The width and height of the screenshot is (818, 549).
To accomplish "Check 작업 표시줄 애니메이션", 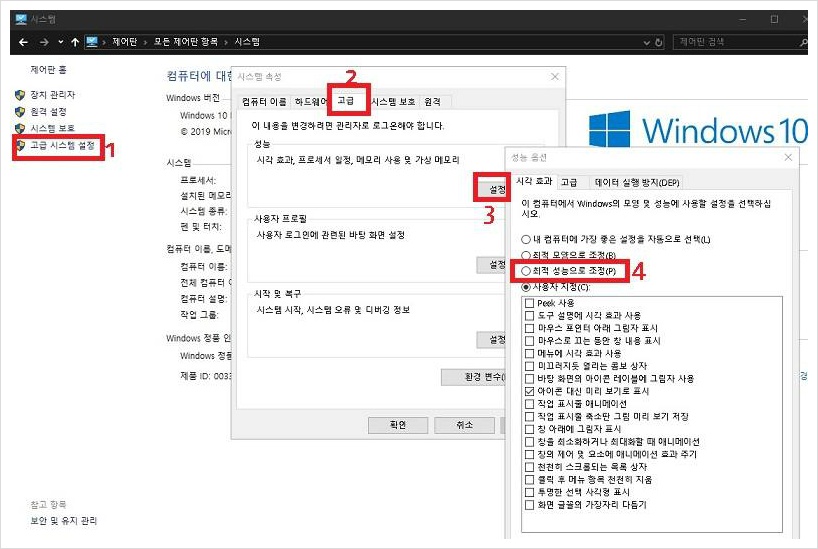I will (x=529, y=404).
